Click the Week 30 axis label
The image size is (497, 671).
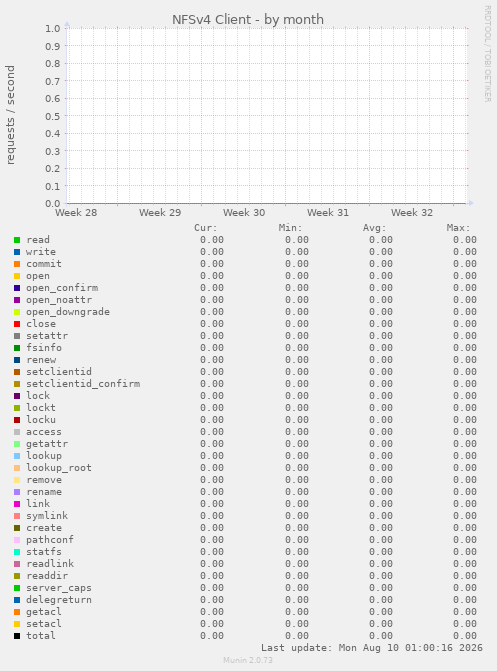244,213
